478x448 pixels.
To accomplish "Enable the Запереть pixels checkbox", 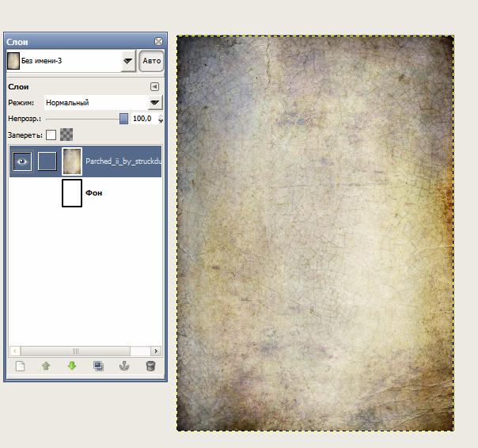I will pos(51,135).
